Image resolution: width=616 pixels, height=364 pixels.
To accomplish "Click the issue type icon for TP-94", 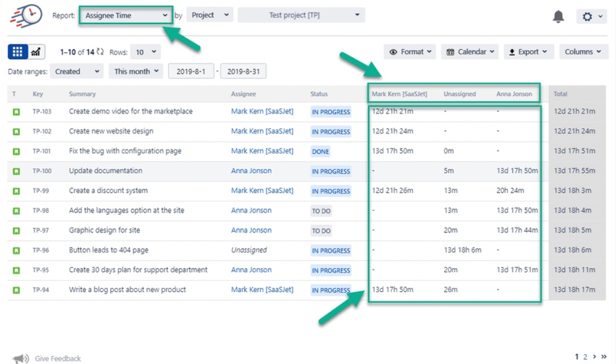I will coord(16,291).
